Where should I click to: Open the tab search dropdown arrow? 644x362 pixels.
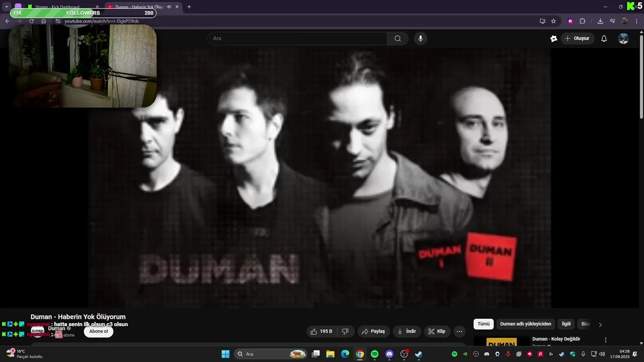7,7
